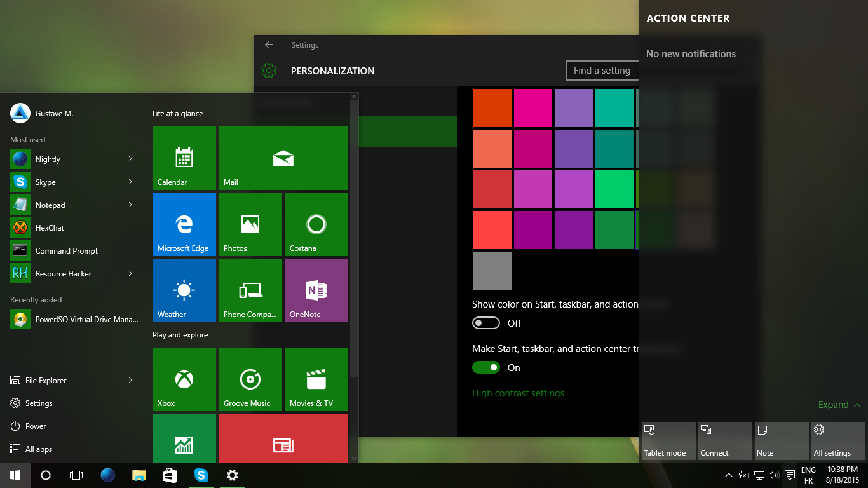868x488 pixels.
Task: Click Start menu scroll down arrow
Action: click(x=354, y=457)
